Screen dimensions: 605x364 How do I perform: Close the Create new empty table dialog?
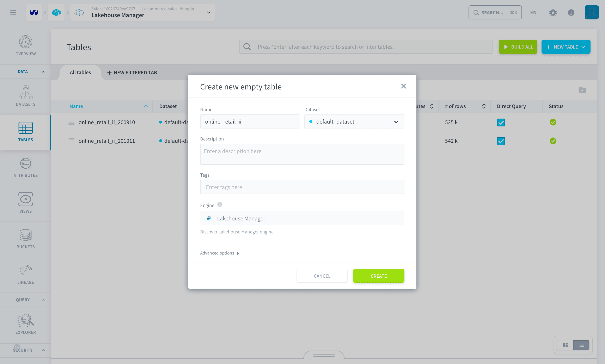[403, 86]
